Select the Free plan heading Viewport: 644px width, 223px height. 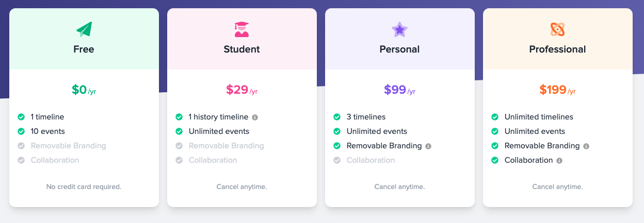pos(84,49)
